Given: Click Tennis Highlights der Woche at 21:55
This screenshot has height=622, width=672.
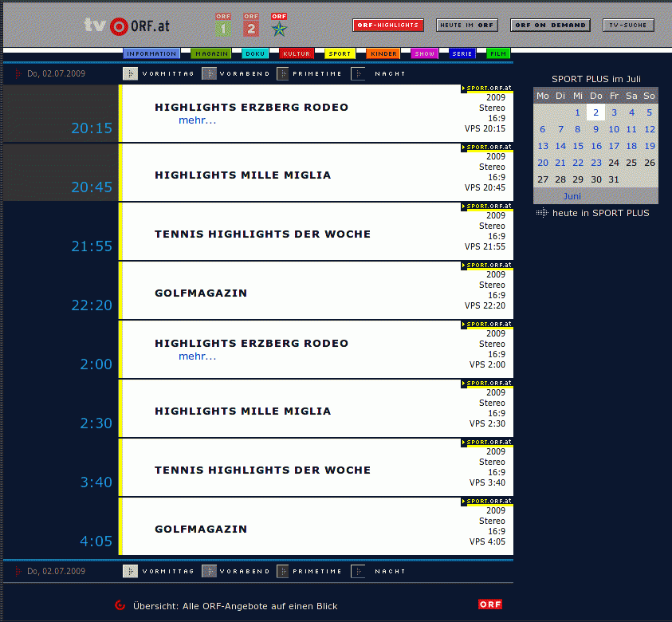Looking at the screenshot, I should point(262,234).
